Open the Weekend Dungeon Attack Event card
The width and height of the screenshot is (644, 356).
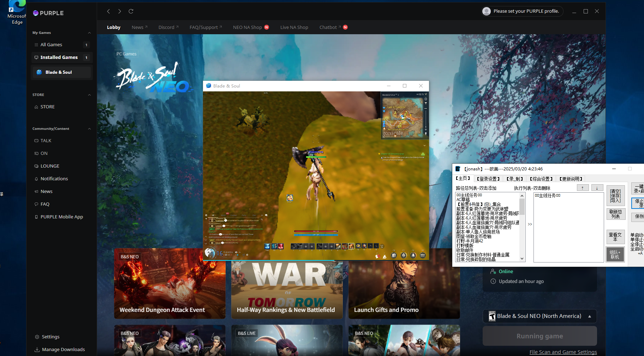click(x=169, y=284)
